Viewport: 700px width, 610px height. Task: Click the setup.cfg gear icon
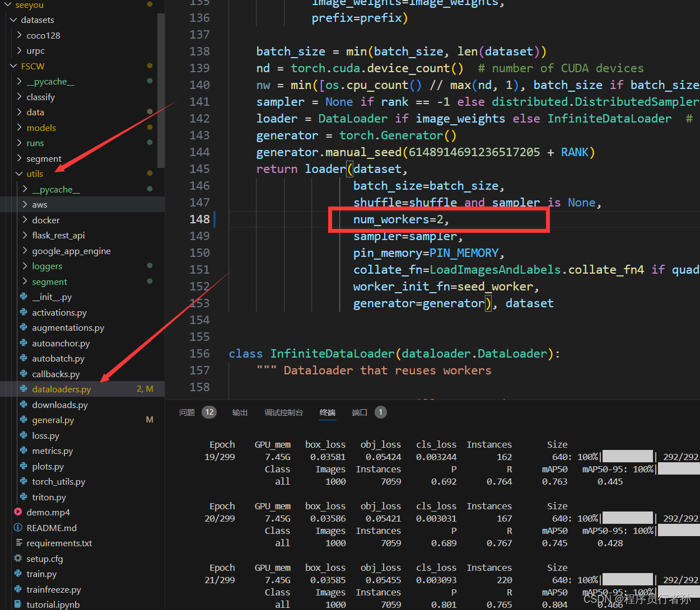18,559
